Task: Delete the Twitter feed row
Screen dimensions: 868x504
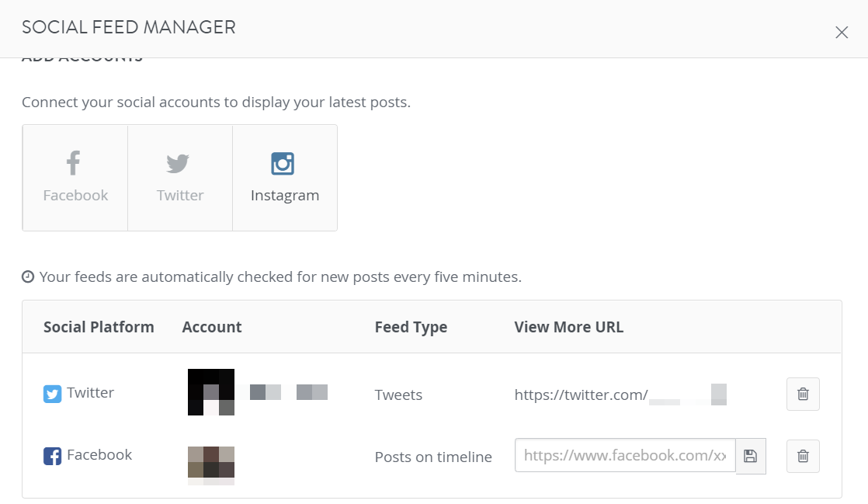Action: click(803, 394)
